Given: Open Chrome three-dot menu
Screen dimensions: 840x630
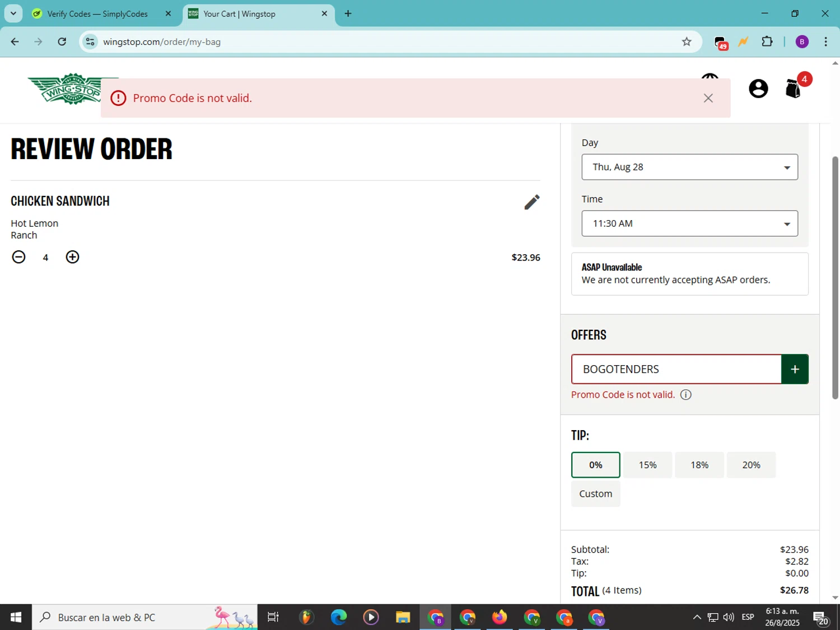Looking at the screenshot, I should pyautogui.click(x=825, y=41).
